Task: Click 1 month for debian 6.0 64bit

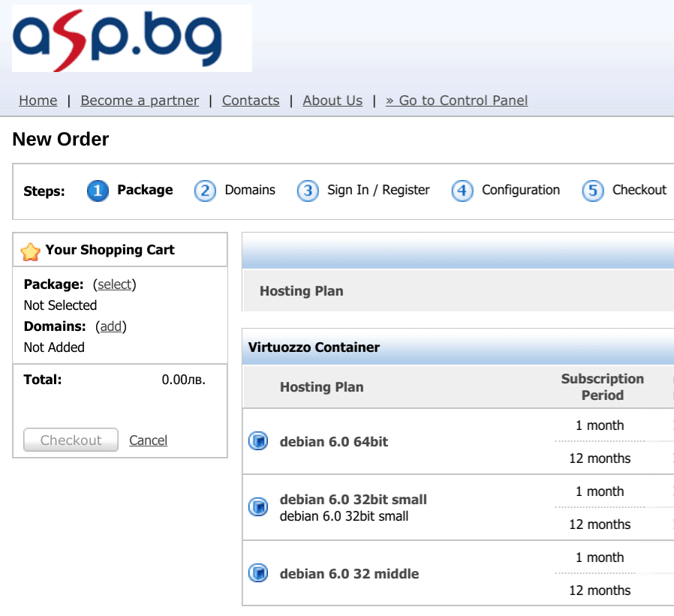Action: pos(600,425)
